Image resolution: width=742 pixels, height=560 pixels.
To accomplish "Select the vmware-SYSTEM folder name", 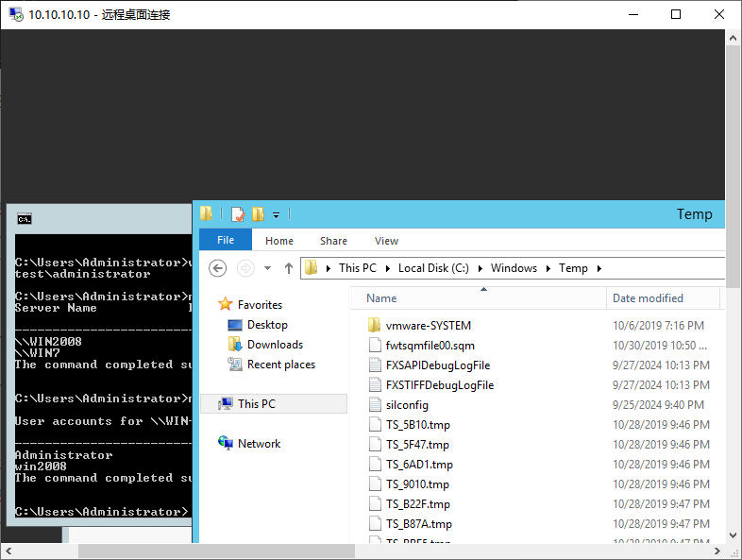I will (x=429, y=326).
